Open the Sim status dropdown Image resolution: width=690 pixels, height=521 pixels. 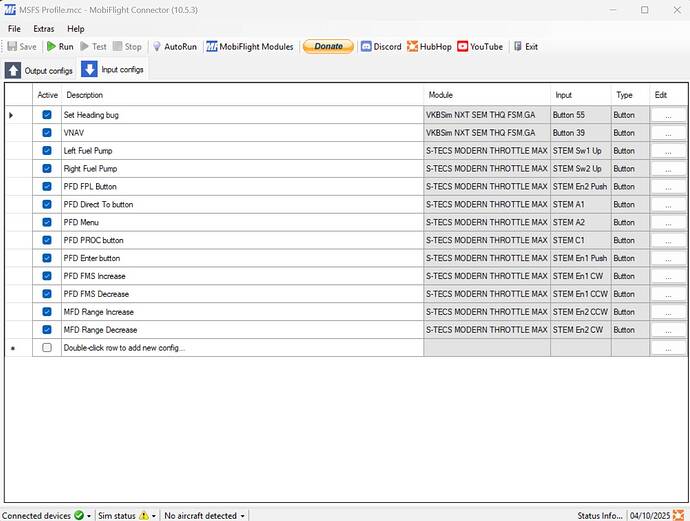coord(154,516)
